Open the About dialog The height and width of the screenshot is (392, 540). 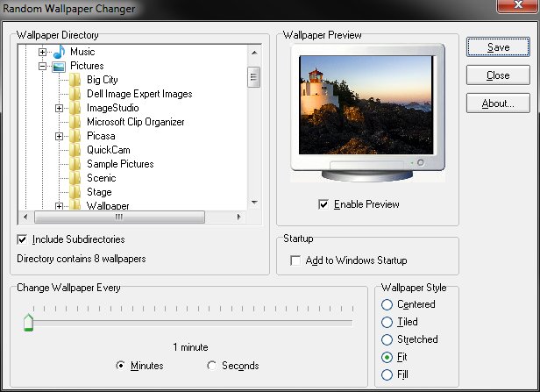pos(497,103)
